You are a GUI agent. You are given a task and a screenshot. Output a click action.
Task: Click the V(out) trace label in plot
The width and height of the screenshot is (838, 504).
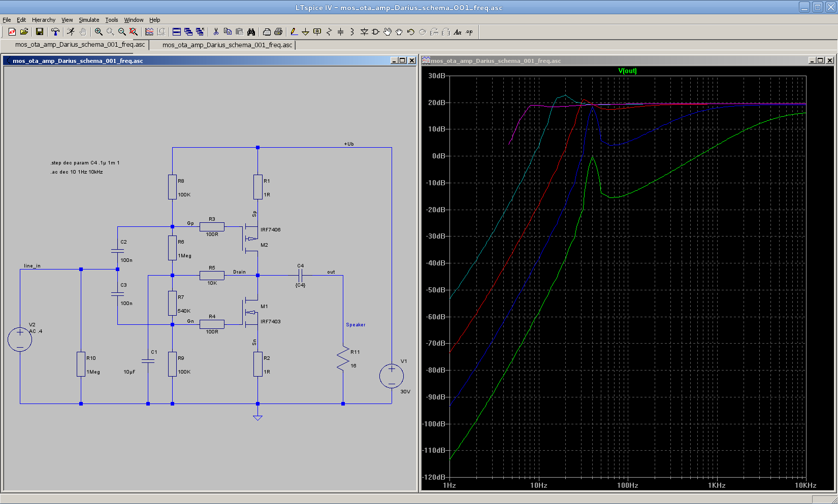pyautogui.click(x=627, y=71)
